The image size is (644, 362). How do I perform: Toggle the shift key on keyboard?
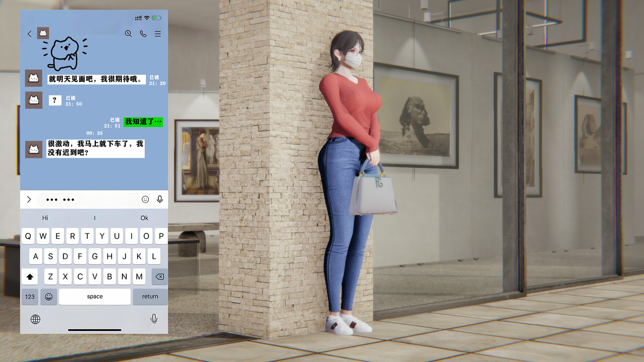point(30,277)
